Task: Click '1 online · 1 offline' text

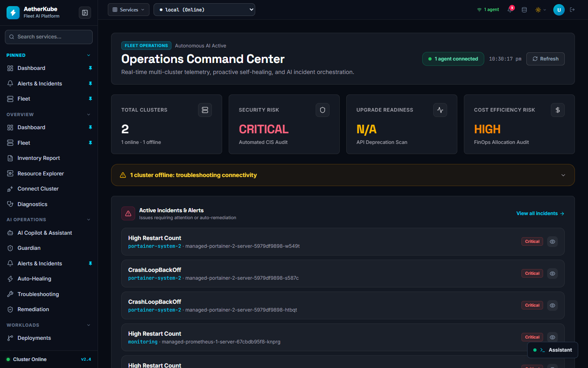Action: (141, 142)
